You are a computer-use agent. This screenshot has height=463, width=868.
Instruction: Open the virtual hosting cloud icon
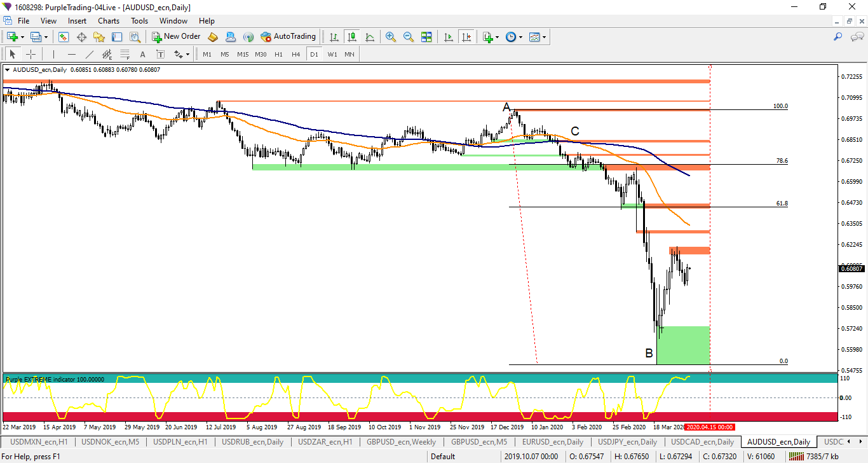tap(230, 37)
